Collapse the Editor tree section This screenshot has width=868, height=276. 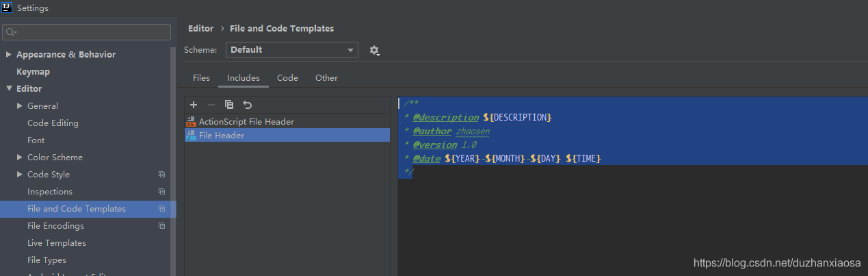[9, 89]
